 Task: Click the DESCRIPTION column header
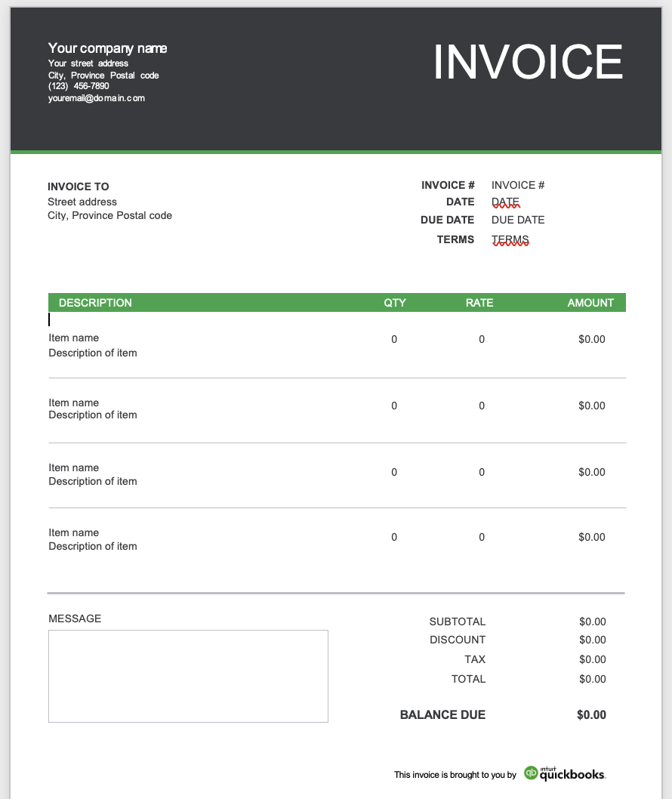click(x=95, y=303)
